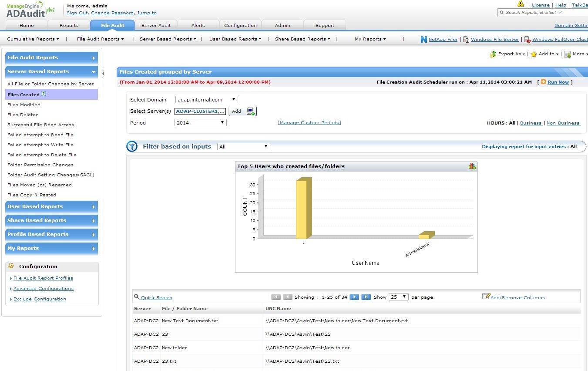The height and width of the screenshot is (371, 588).
Task: Expand the Filter based on inputs dropdown
Action: pos(243,147)
